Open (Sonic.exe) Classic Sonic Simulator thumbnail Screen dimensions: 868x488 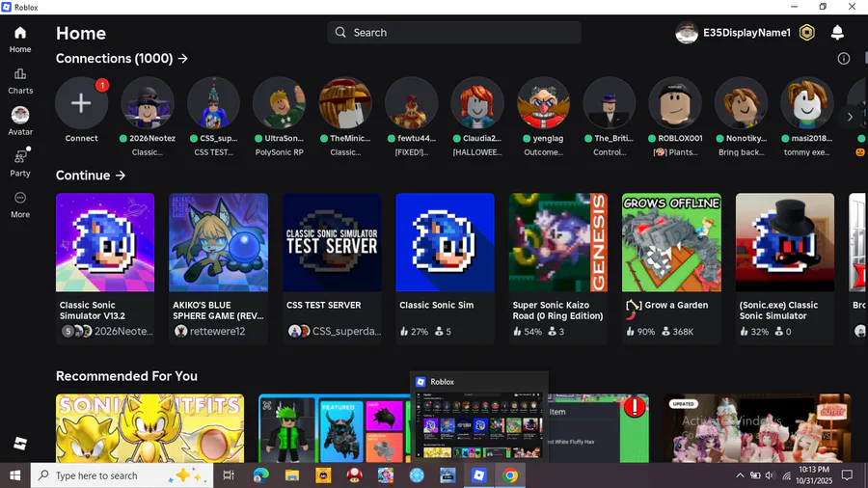(x=785, y=242)
